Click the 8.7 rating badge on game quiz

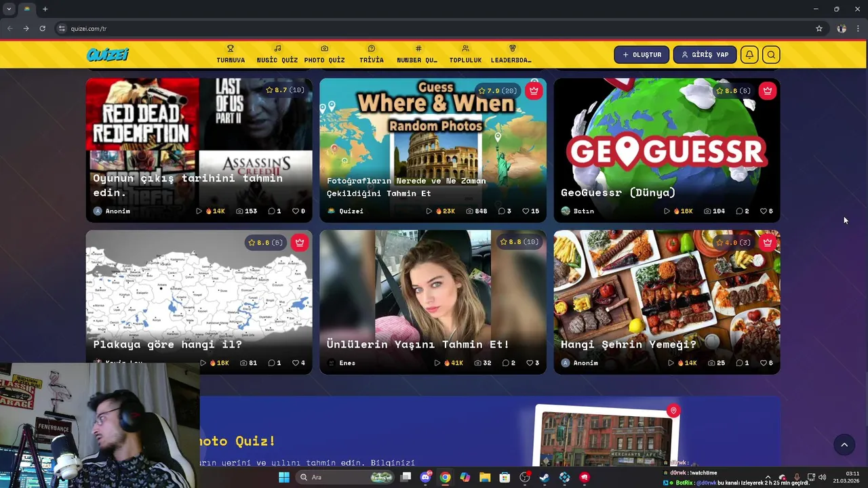(x=285, y=90)
